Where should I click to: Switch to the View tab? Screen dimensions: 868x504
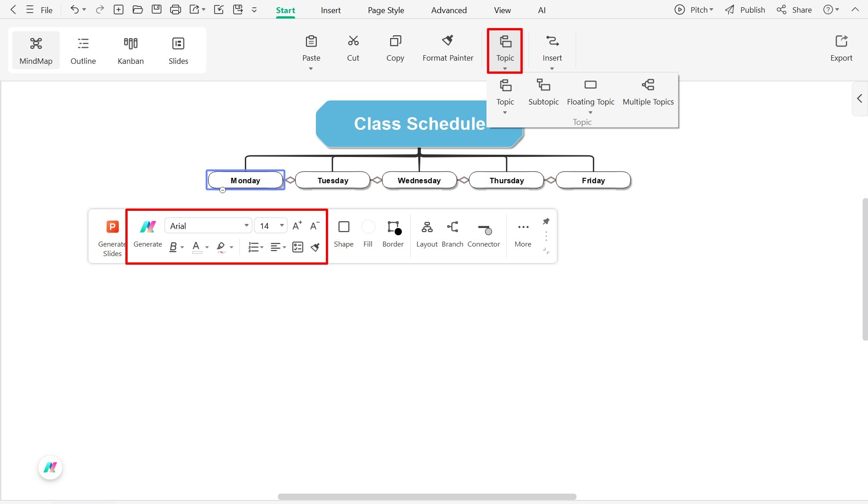tap(502, 10)
